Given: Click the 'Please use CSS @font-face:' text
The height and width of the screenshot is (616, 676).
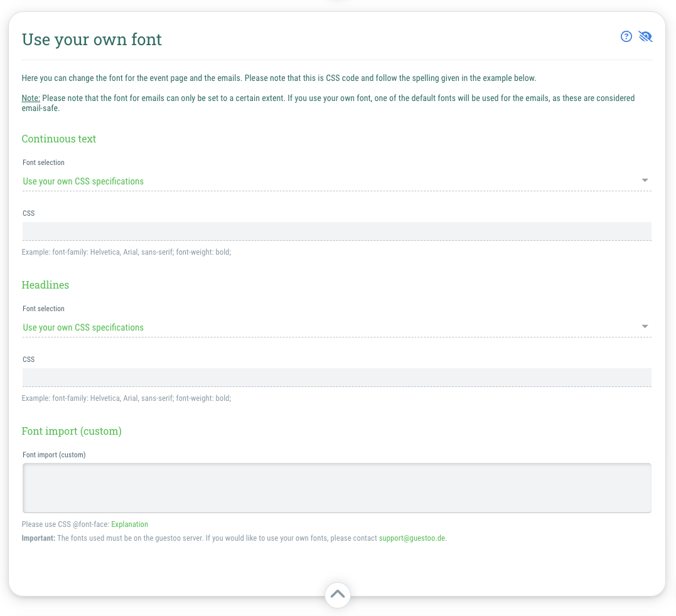Looking at the screenshot, I should tap(65, 524).
